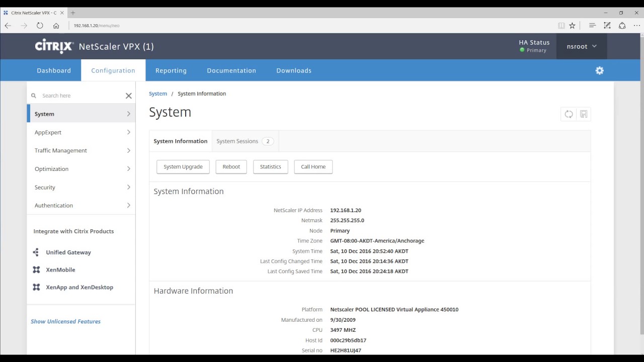The width and height of the screenshot is (644, 362).
Task: Clear search with the X icon
Action: [x=128, y=96]
